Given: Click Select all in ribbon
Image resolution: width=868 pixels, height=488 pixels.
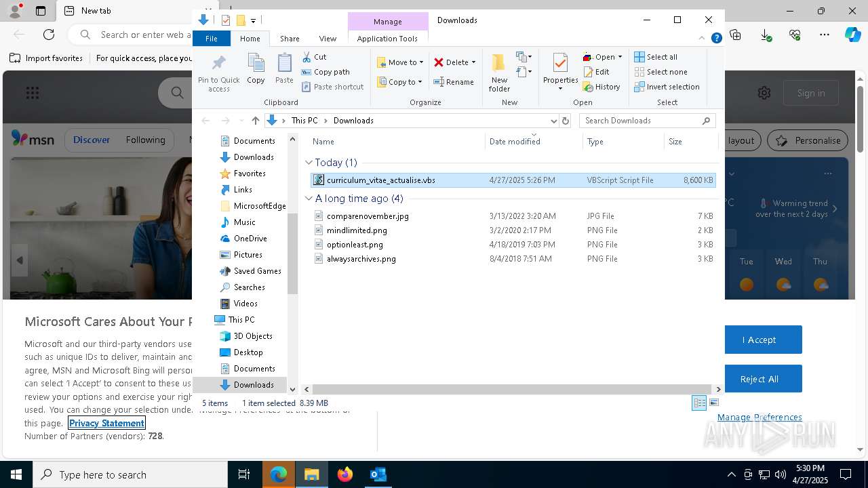Looking at the screenshot, I should (x=656, y=57).
